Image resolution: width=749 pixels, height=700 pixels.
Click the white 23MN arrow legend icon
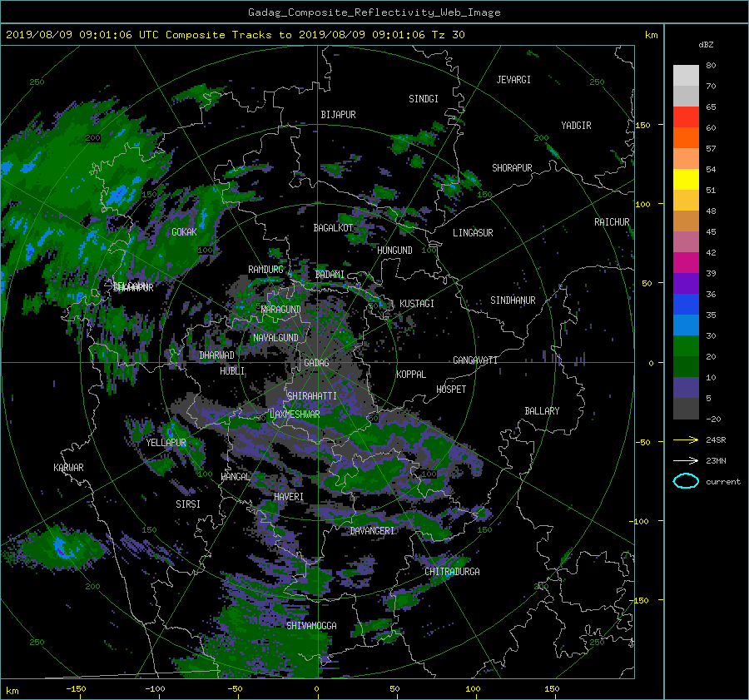click(x=686, y=460)
